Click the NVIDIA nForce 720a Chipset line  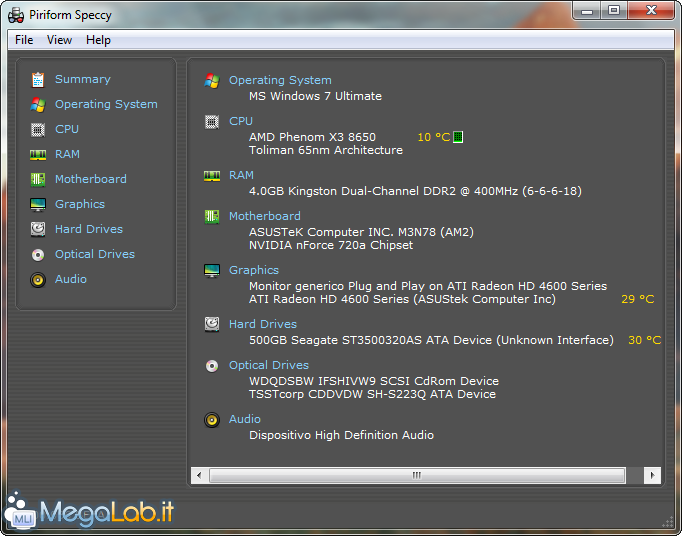tap(331, 245)
